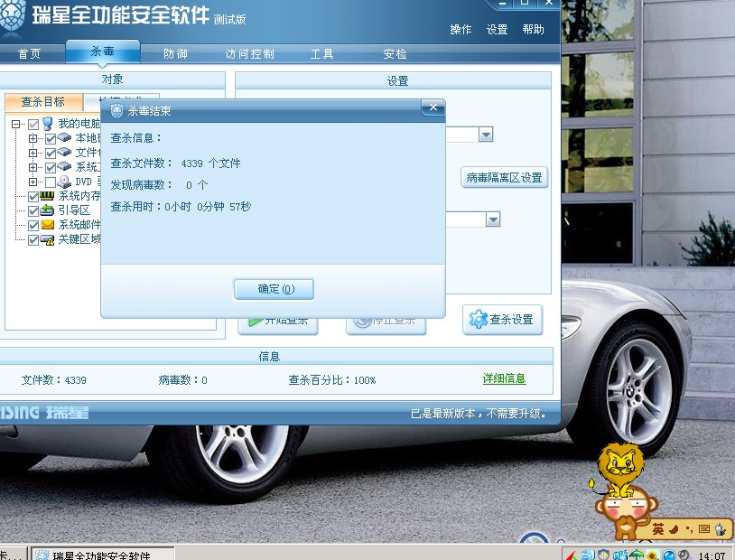Image resolution: width=735 pixels, height=560 pixels.
Task: Uncheck the 系统 drive checkbox
Action: click(x=51, y=167)
